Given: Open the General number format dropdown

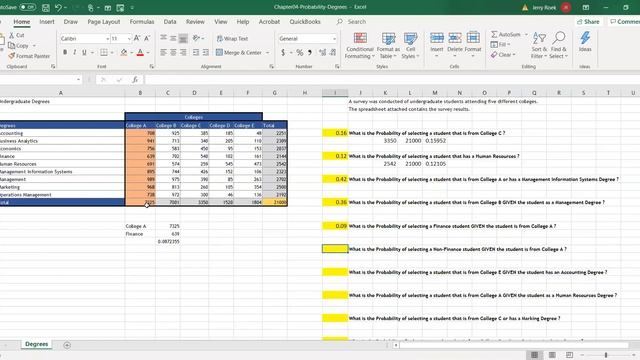Looking at the screenshot, I should coord(334,39).
